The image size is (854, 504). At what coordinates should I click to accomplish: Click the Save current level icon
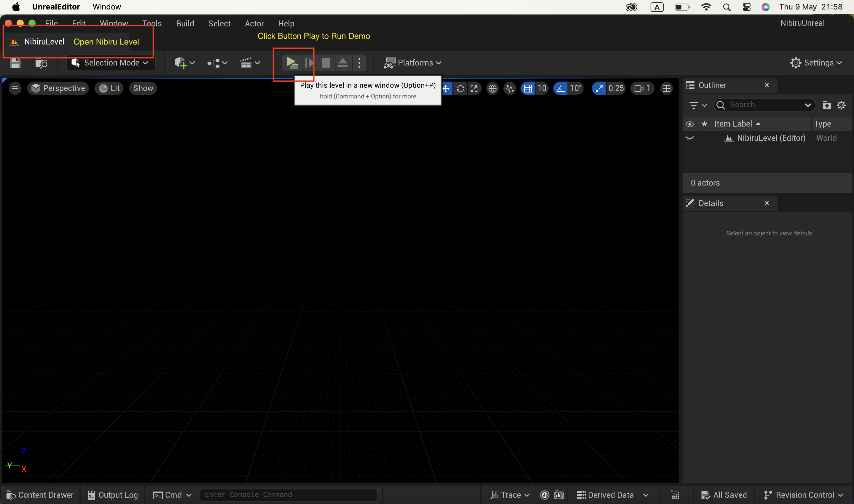[x=15, y=63]
